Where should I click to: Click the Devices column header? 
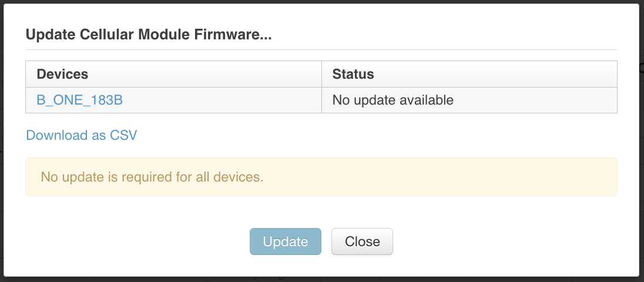click(x=63, y=74)
